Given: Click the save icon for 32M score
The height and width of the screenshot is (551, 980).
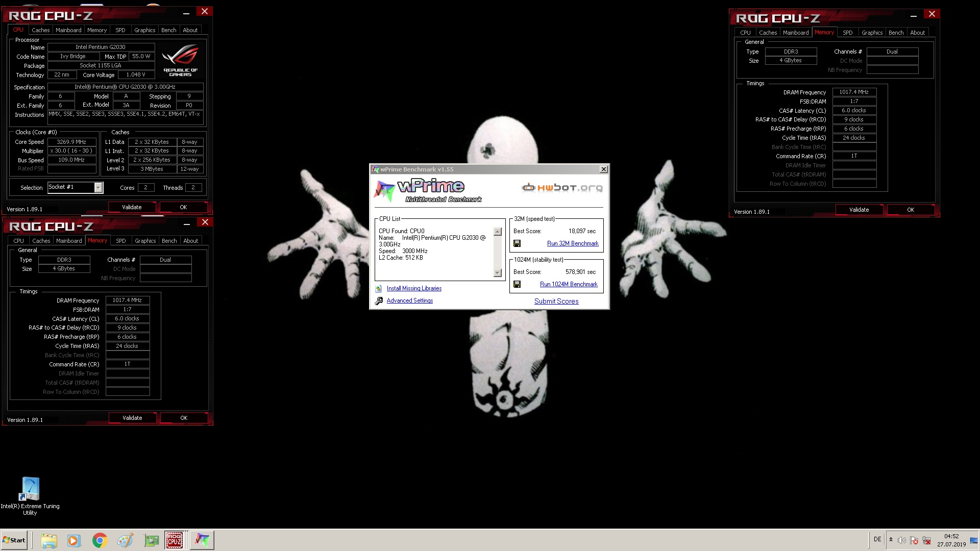Looking at the screenshot, I should coord(517,243).
